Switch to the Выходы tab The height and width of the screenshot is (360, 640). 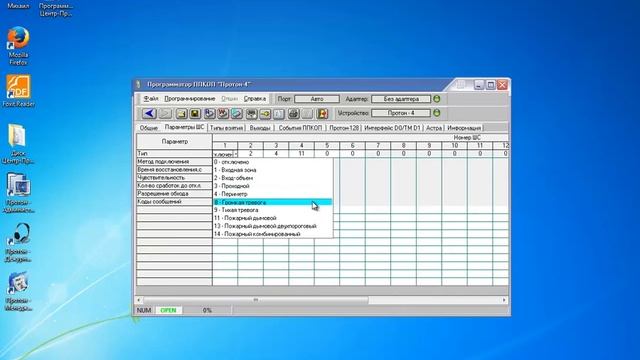tap(260, 128)
